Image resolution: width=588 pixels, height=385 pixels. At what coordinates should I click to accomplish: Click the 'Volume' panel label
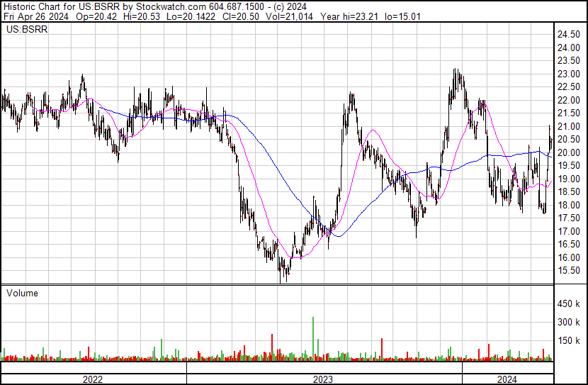coord(22,293)
